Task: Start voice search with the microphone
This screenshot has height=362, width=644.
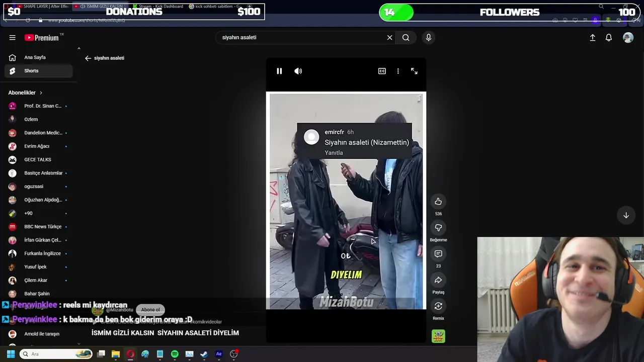Action: [x=428, y=38]
